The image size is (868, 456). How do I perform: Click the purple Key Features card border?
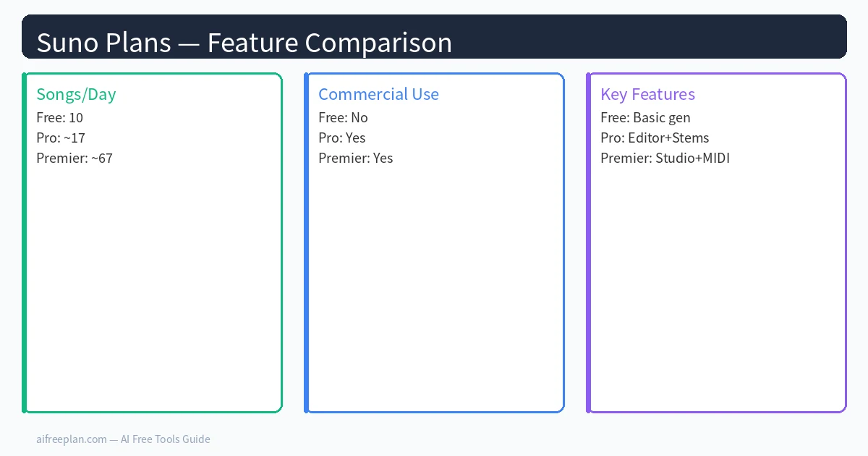(589, 242)
